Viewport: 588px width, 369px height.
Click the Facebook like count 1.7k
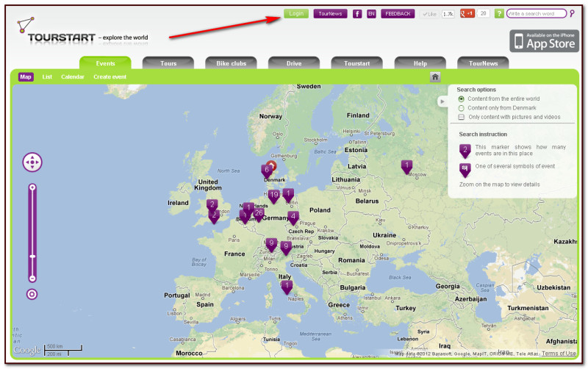pos(448,14)
